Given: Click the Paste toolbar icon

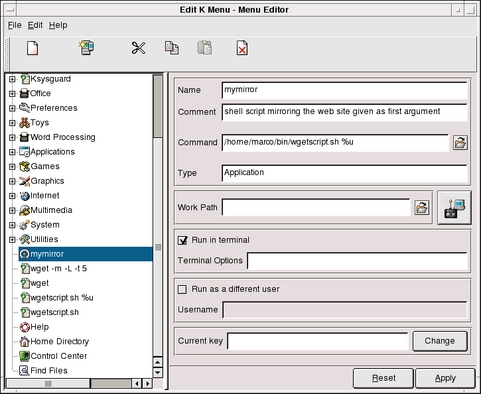Looking at the screenshot, I should [x=205, y=48].
